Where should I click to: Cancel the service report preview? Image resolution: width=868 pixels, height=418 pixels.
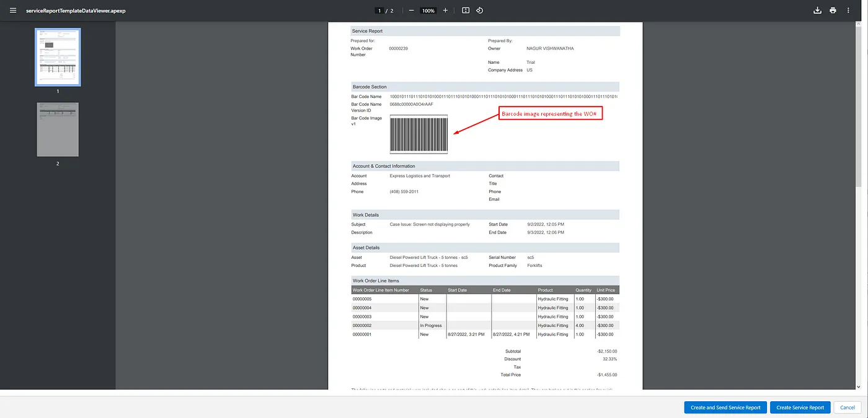click(x=848, y=407)
